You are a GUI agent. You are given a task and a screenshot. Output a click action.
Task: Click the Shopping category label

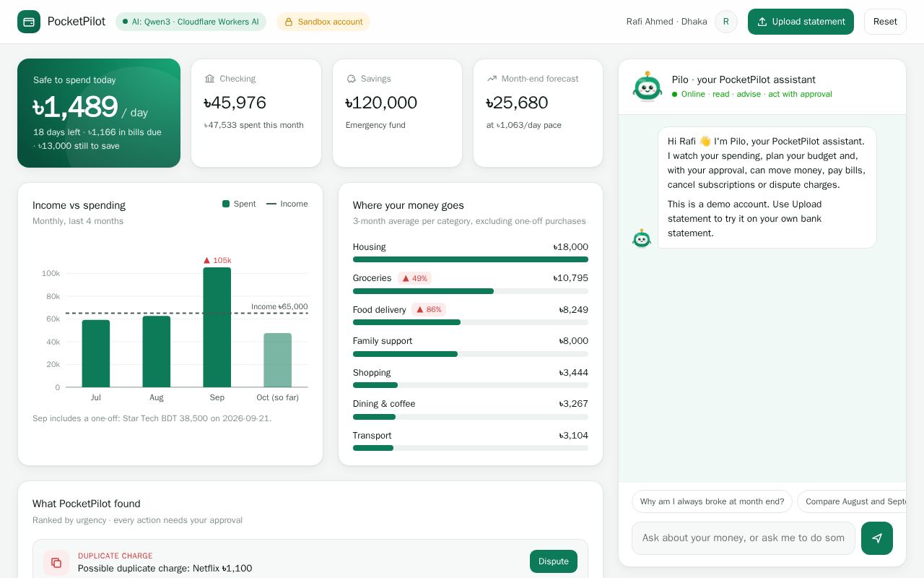(x=372, y=373)
